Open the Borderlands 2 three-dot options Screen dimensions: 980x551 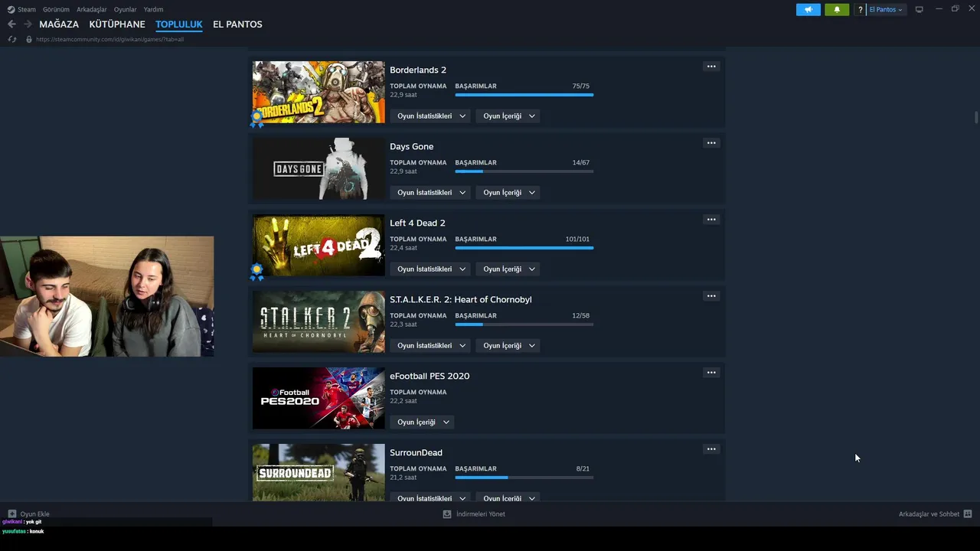pyautogui.click(x=711, y=67)
